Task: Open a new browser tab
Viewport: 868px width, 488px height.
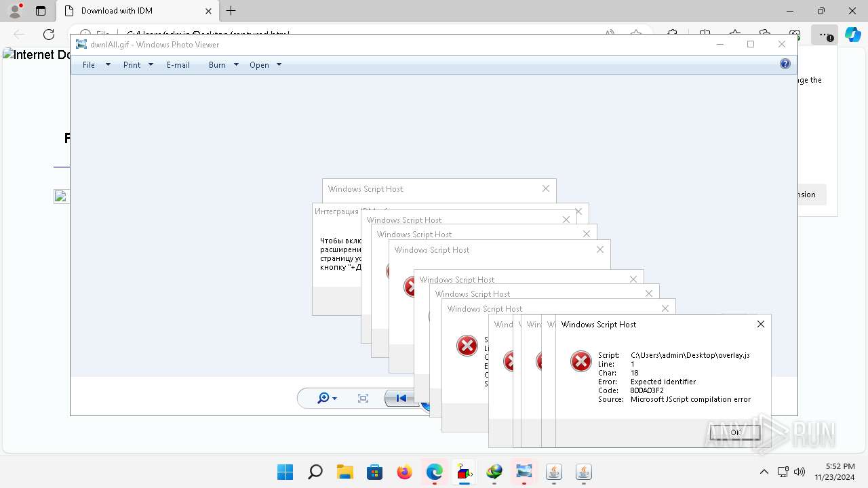Action: (231, 11)
